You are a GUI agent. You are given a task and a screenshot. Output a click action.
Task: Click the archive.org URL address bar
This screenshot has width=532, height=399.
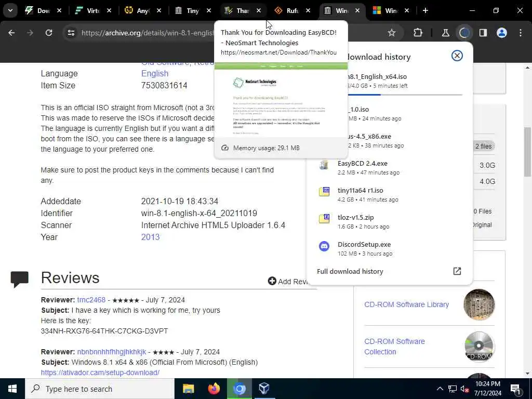tap(148, 33)
